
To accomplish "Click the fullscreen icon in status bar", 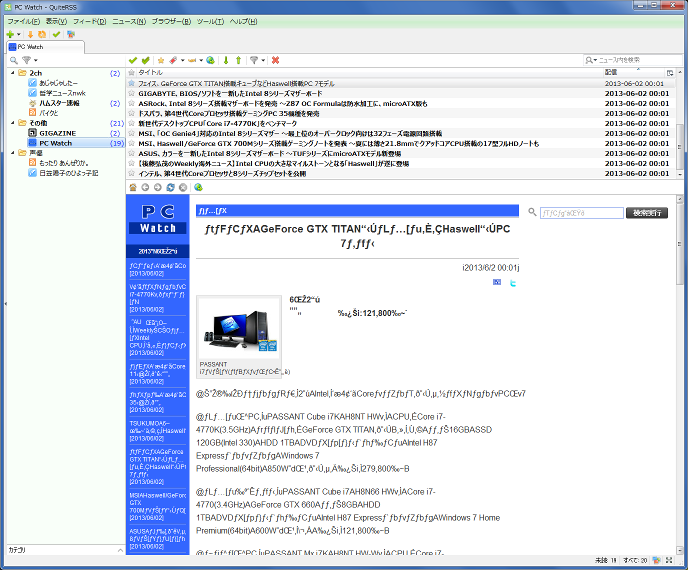I will coord(669,560).
